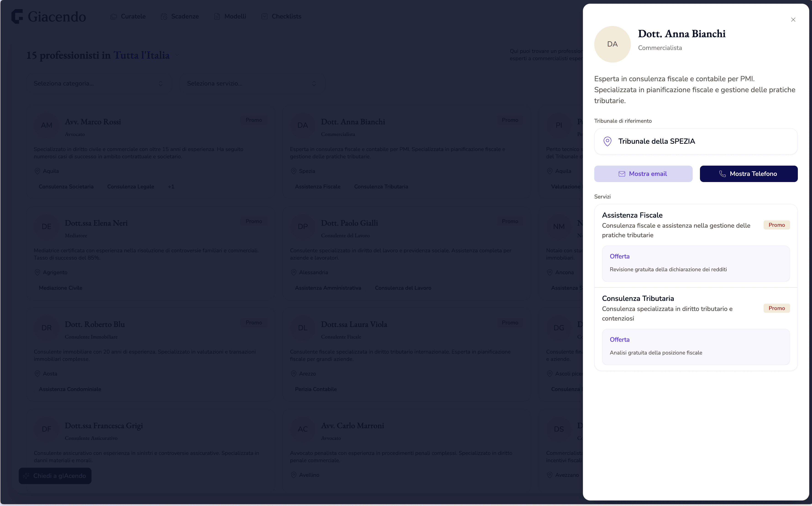812x506 pixels.
Task: Open the Modelli menu item
Action: (x=235, y=16)
